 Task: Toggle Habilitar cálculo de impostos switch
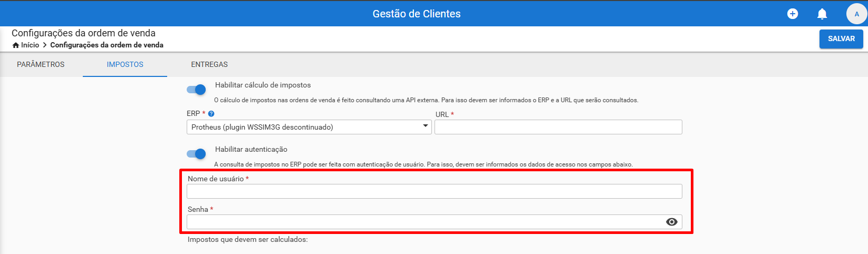[196, 90]
